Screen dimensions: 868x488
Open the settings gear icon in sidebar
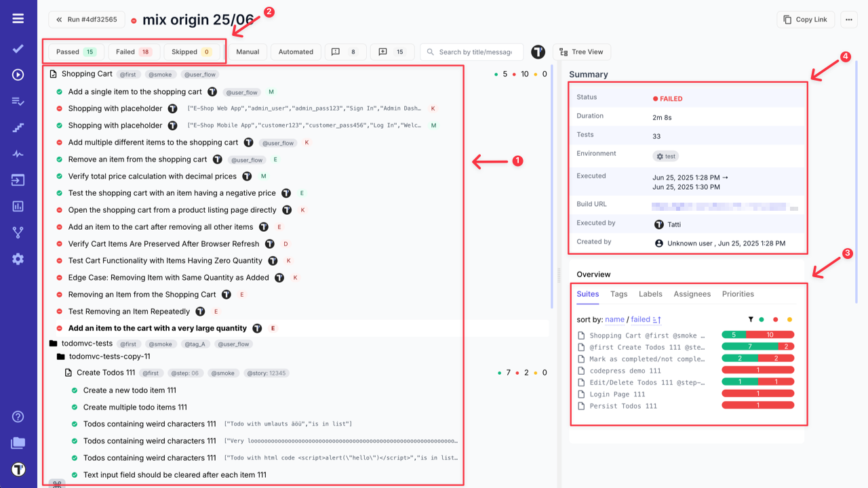(18, 258)
